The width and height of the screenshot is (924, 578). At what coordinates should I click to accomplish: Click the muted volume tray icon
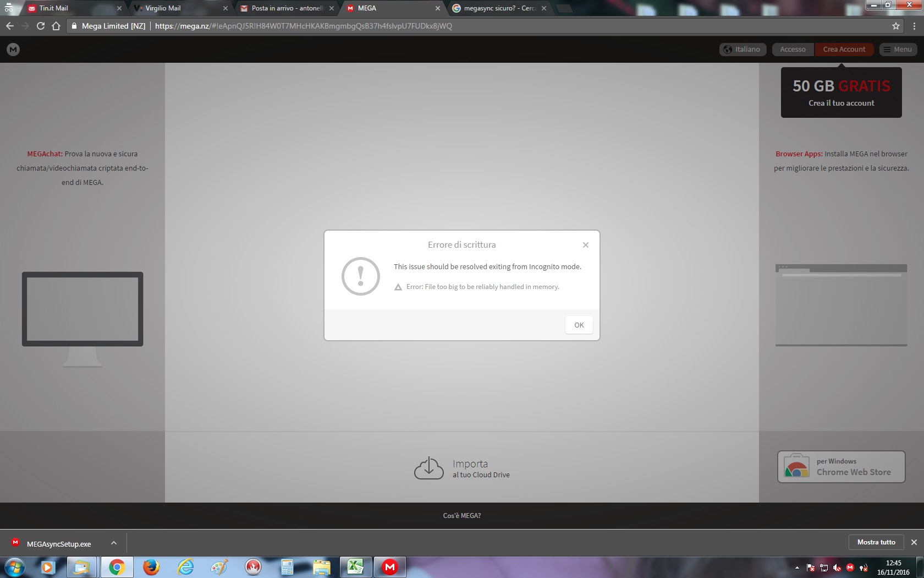837,568
